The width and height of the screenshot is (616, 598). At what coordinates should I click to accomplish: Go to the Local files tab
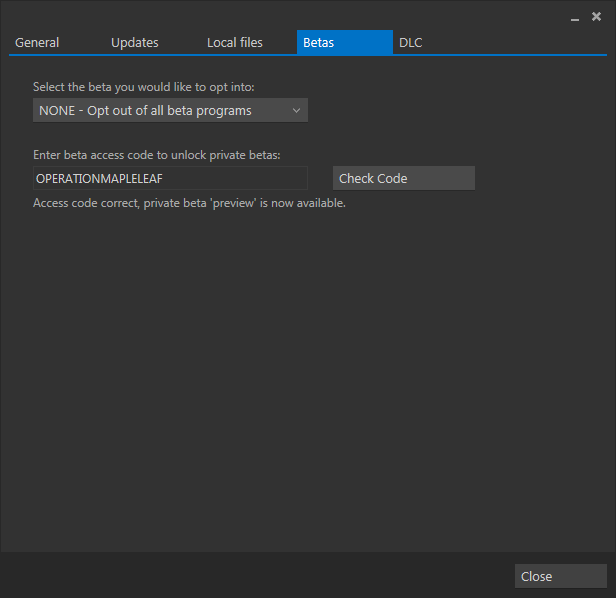(235, 43)
